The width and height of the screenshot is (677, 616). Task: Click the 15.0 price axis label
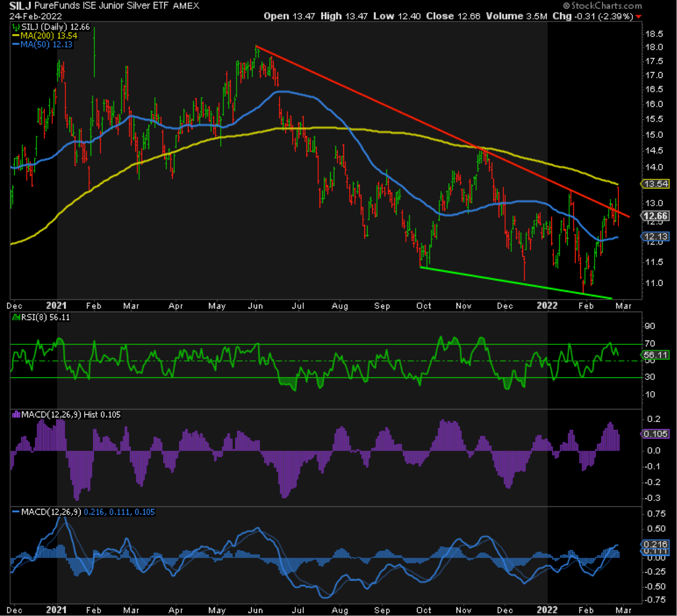click(x=653, y=135)
